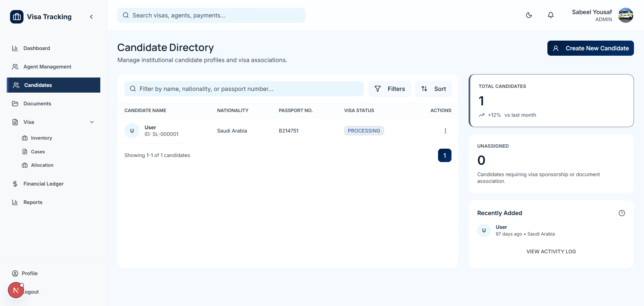Click the U avatar in Recently Added
This screenshot has height=306, width=644.
pos(484,231)
